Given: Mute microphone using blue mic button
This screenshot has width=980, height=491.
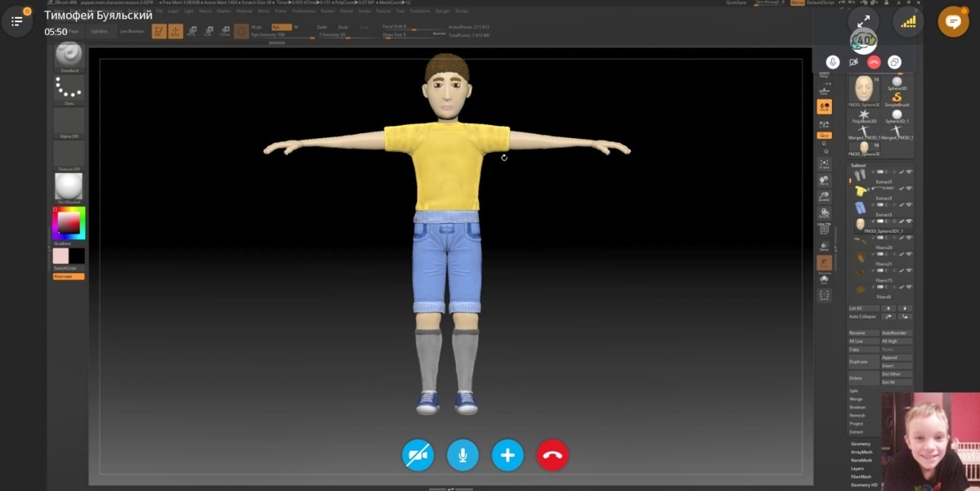Looking at the screenshot, I should [x=463, y=455].
